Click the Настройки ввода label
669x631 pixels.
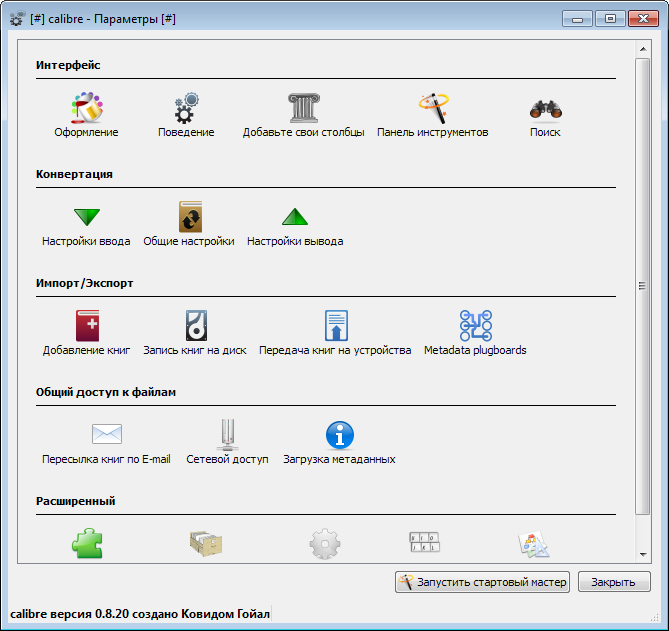[86, 241]
